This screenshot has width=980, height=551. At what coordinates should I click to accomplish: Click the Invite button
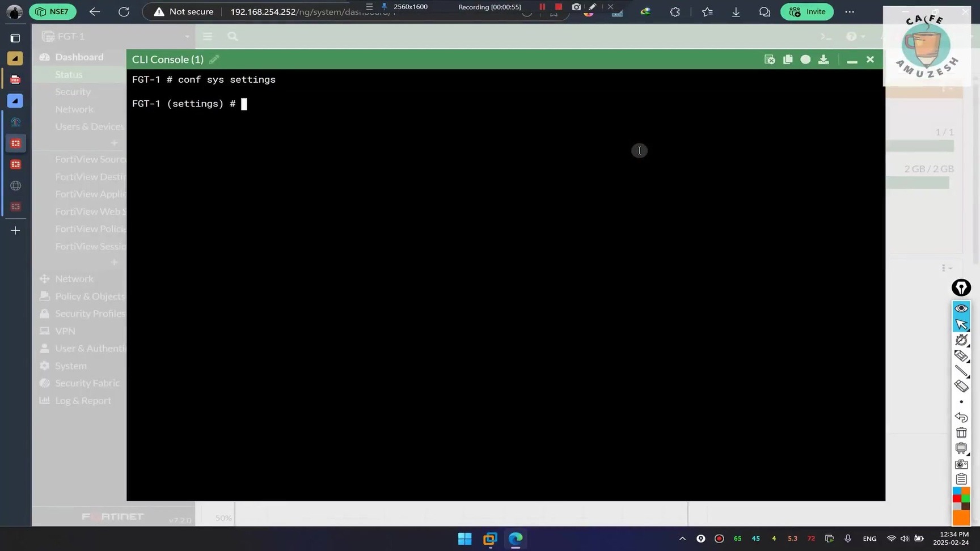(x=807, y=11)
